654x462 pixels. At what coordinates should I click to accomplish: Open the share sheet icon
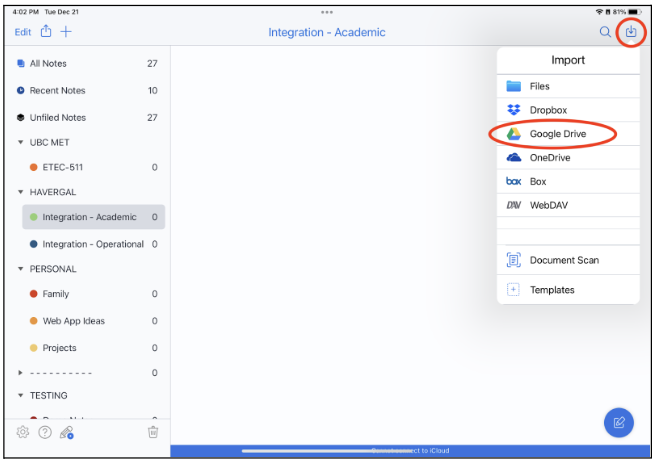46,31
